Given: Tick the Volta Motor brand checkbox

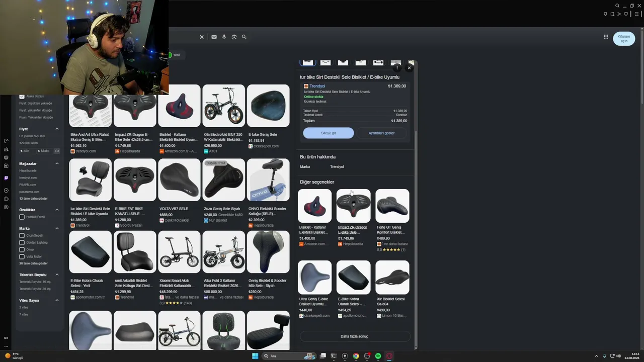Looking at the screenshot, I should pos(22,256).
